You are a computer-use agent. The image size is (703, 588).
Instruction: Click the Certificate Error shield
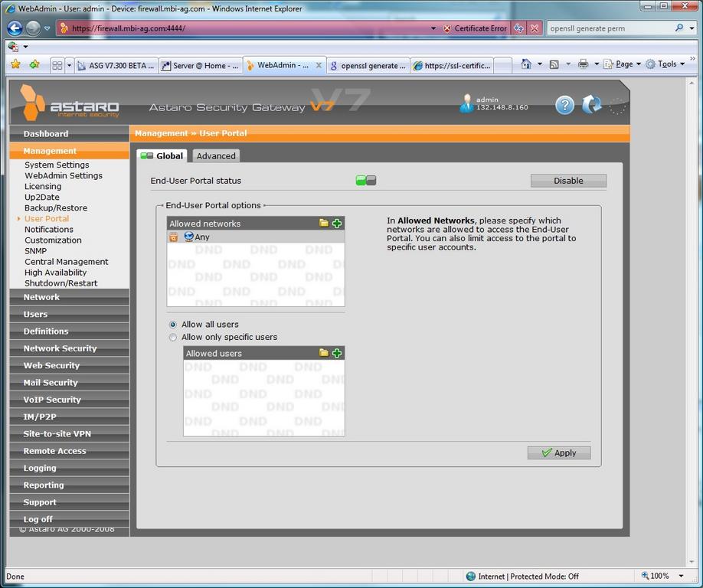pyautogui.click(x=447, y=28)
